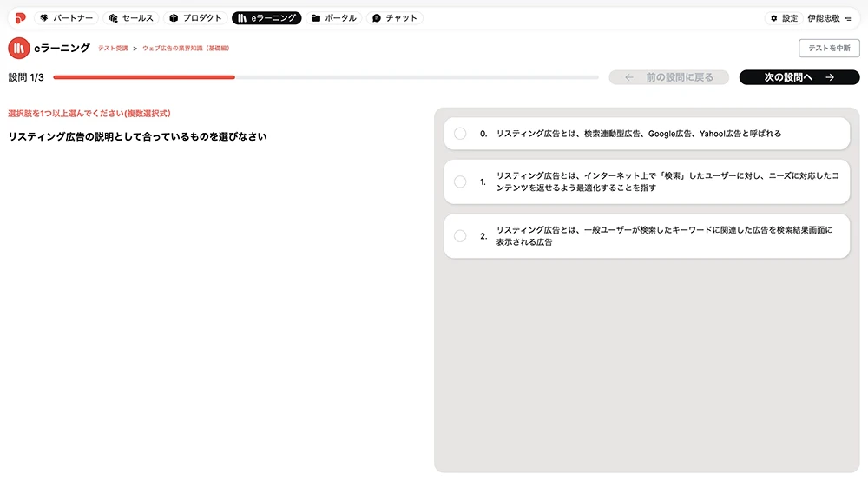Click the 前の設問に戻る button
The image size is (868, 481).
click(668, 77)
